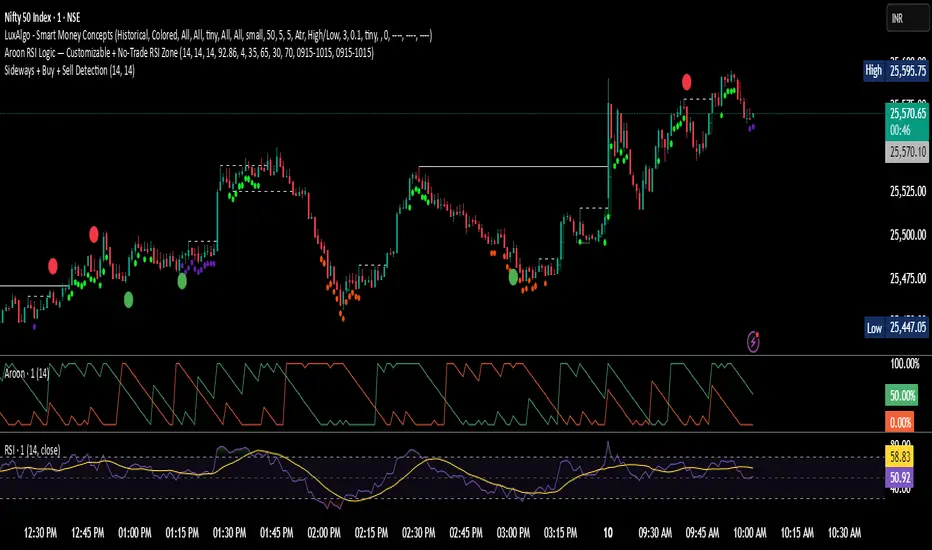
Task: Click the RSI 1 (14, close) pane label
Action: coord(32,450)
